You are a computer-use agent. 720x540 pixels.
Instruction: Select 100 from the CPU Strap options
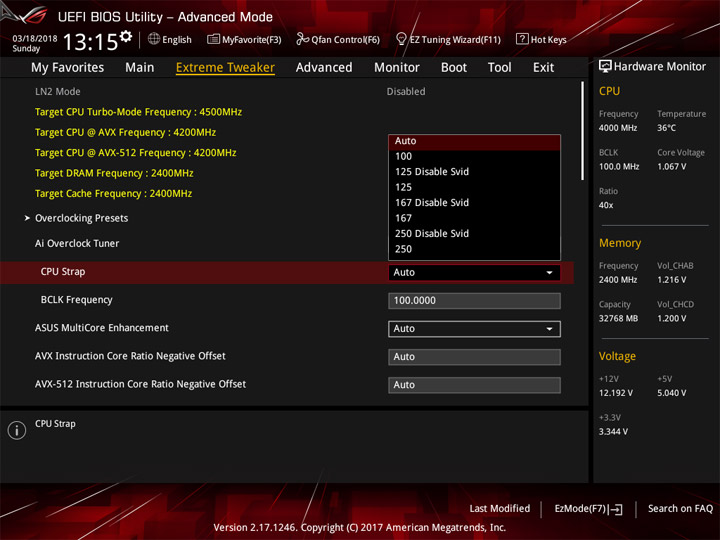[474, 157]
